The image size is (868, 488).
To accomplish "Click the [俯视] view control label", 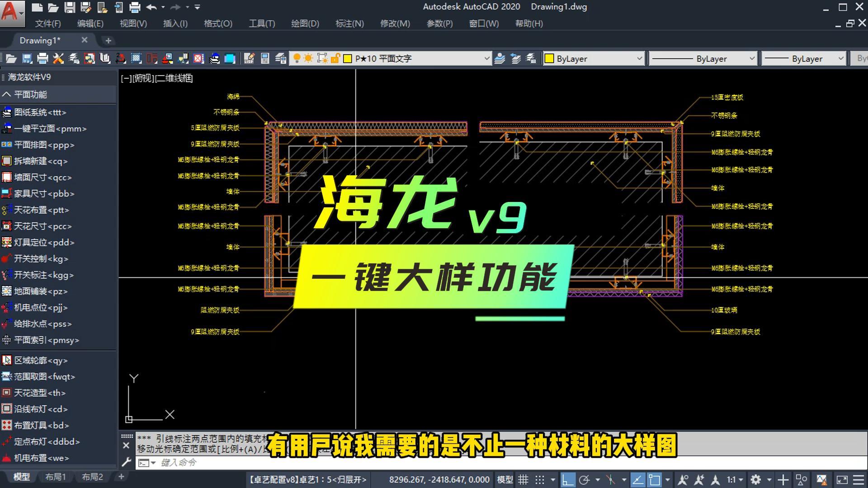I will coord(144,78).
